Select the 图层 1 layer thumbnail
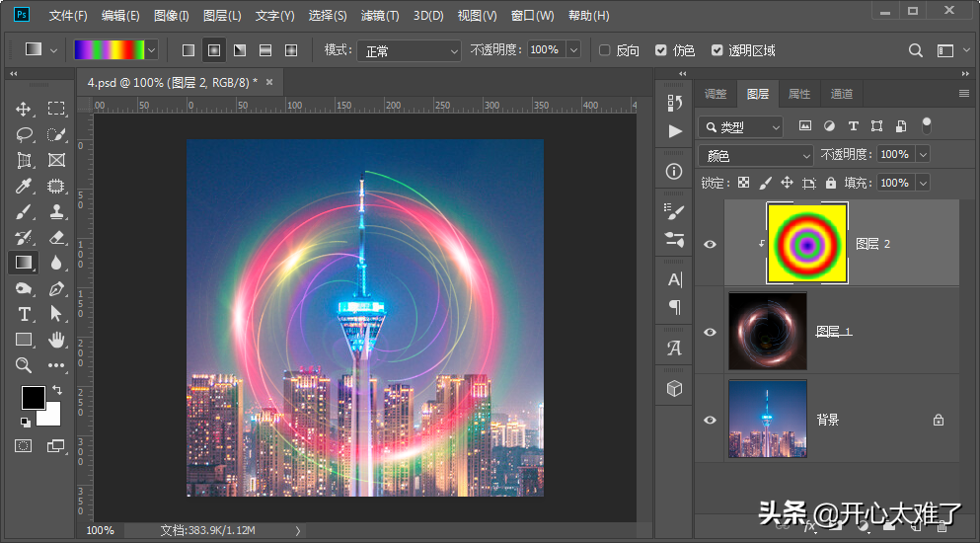980x543 pixels. pyautogui.click(x=768, y=331)
